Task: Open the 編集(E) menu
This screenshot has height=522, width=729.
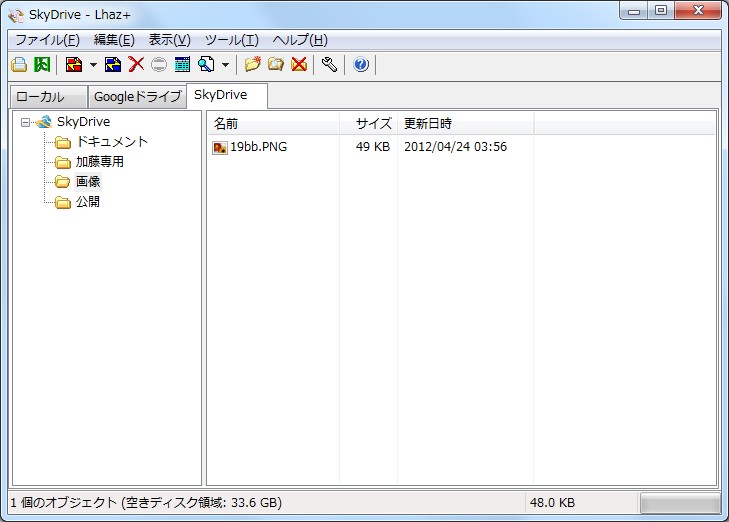Action: [x=114, y=40]
